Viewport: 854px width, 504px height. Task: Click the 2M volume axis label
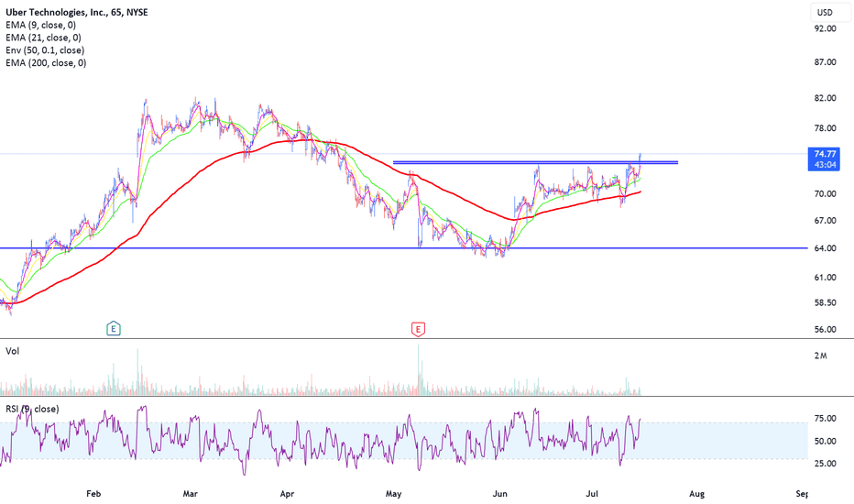(820, 356)
